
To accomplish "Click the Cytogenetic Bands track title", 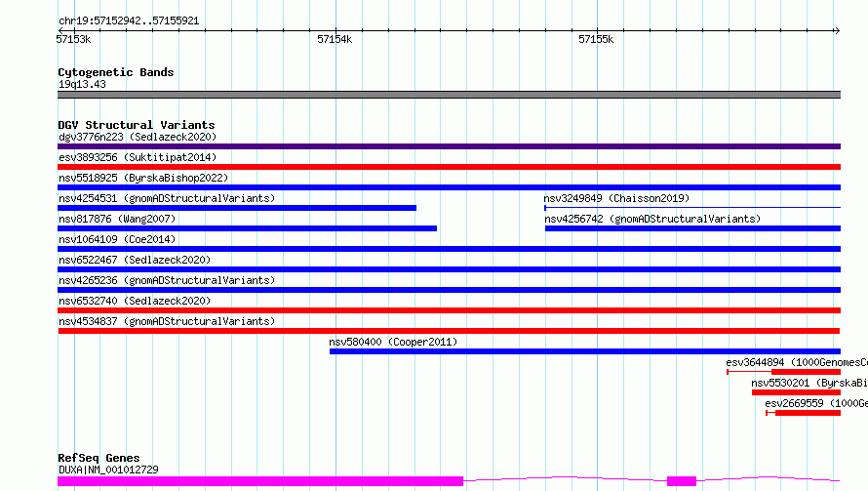I will tap(116, 72).
